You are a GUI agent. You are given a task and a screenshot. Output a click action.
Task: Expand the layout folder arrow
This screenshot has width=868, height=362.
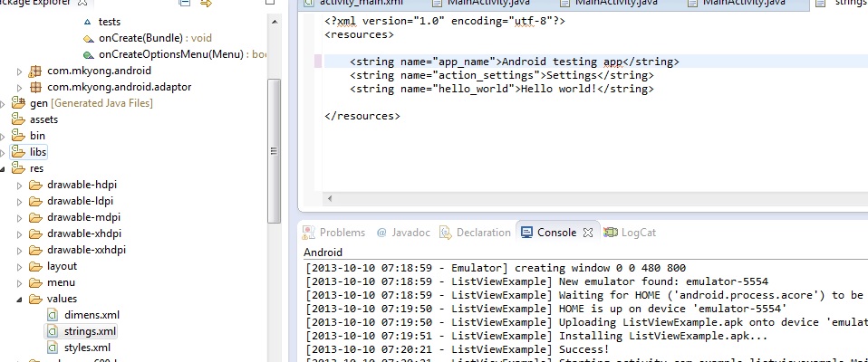tap(20, 266)
